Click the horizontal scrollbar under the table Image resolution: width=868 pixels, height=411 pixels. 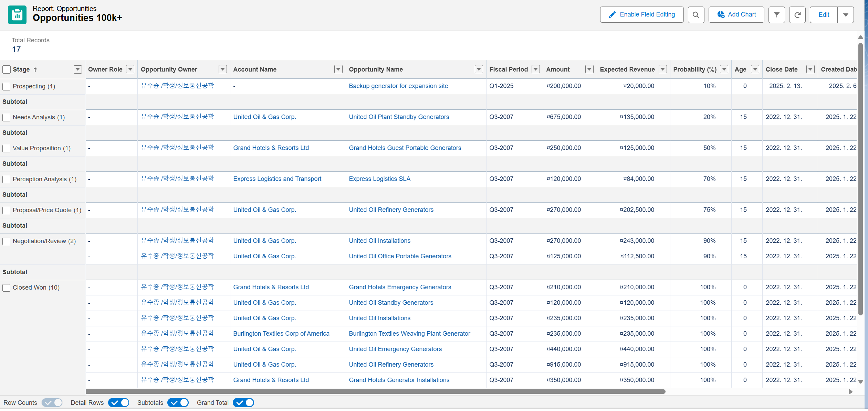point(375,392)
